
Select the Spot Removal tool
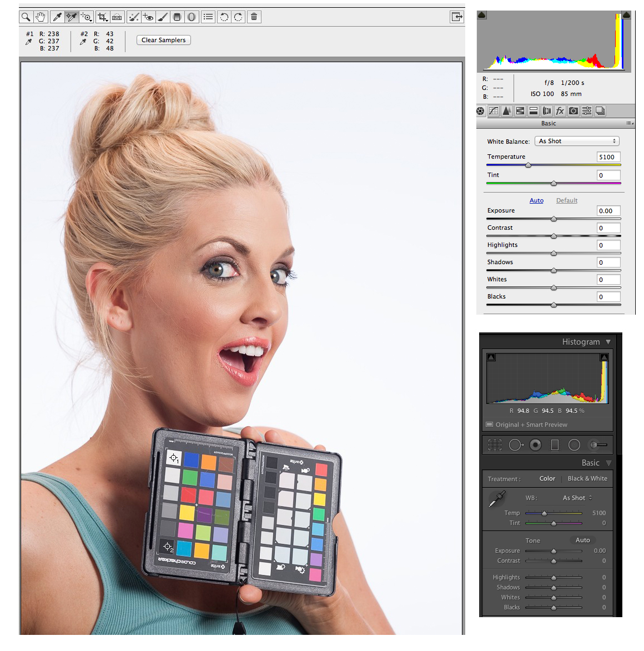[x=134, y=17]
